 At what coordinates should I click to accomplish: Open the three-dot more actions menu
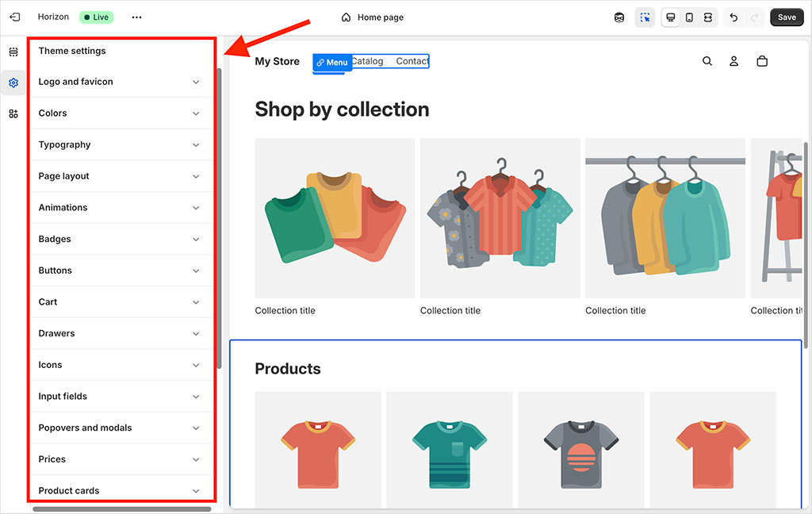coord(136,17)
